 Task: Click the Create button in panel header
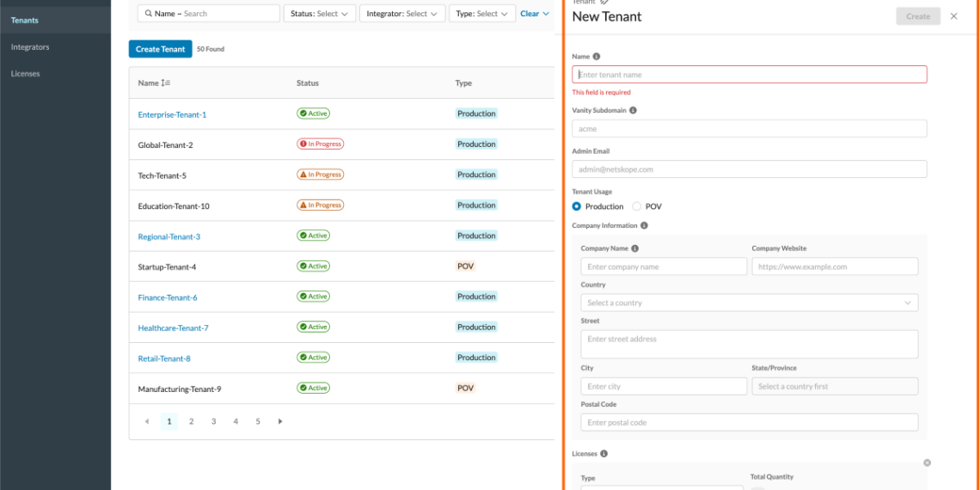918,16
